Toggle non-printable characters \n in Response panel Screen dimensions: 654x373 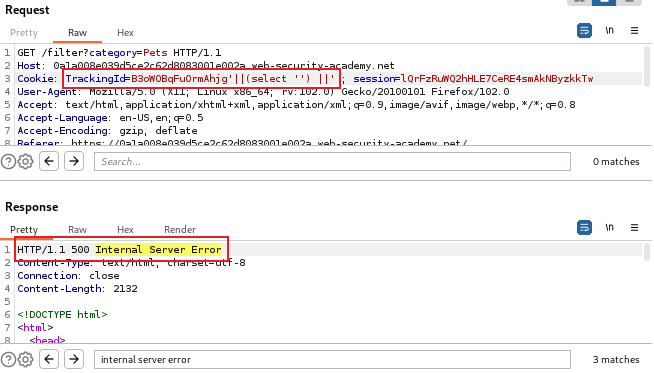pos(609,227)
